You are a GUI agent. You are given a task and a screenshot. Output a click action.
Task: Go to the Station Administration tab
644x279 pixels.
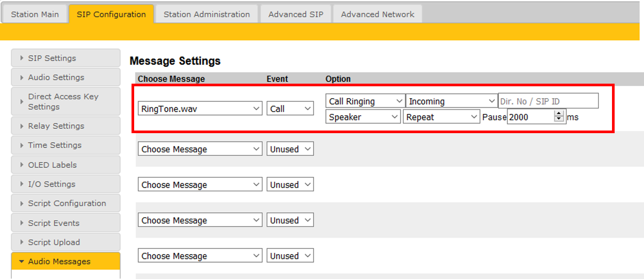(206, 14)
